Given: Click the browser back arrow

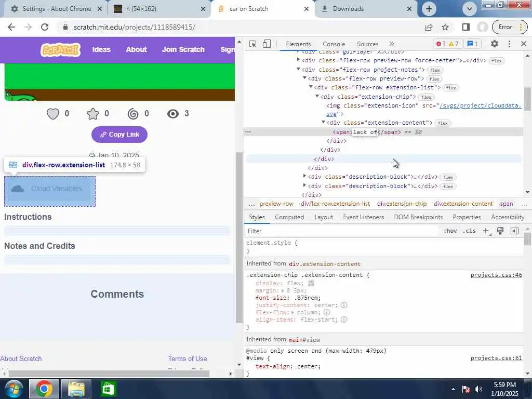Looking at the screenshot, I should click(x=11, y=27).
